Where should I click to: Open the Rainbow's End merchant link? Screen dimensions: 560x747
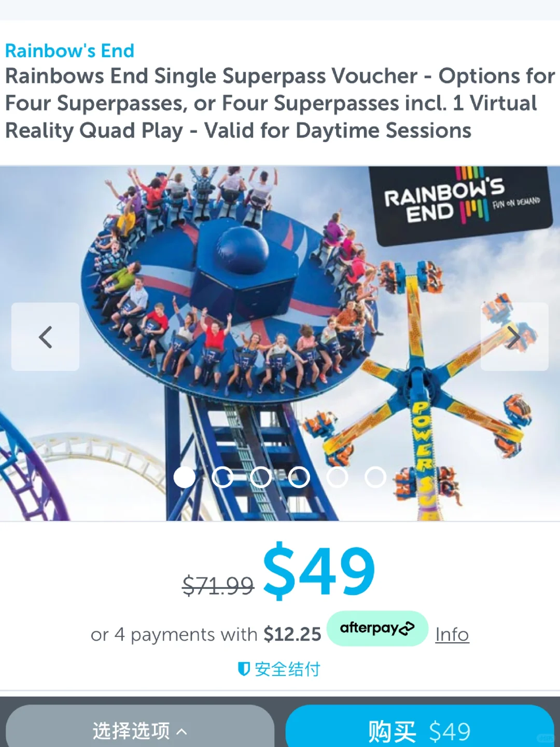(x=69, y=51)
